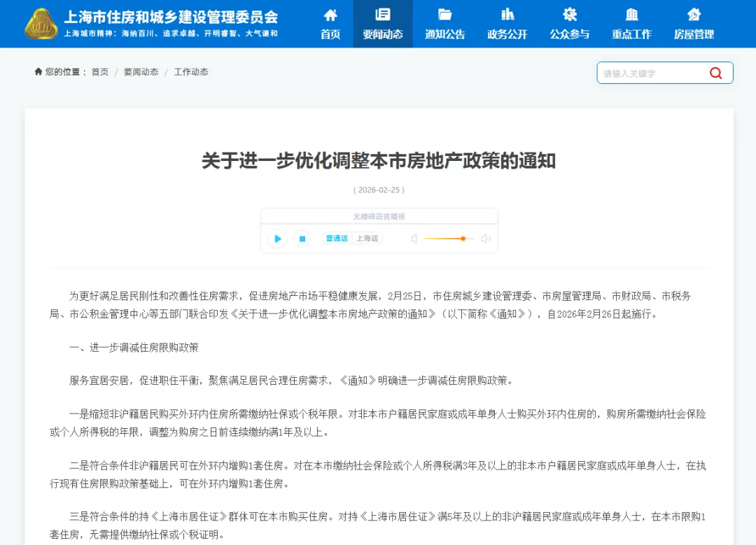Open 要闻动态 breadcrumb link
The height and width of the screenshot is (545, 756).
[141, 72]
